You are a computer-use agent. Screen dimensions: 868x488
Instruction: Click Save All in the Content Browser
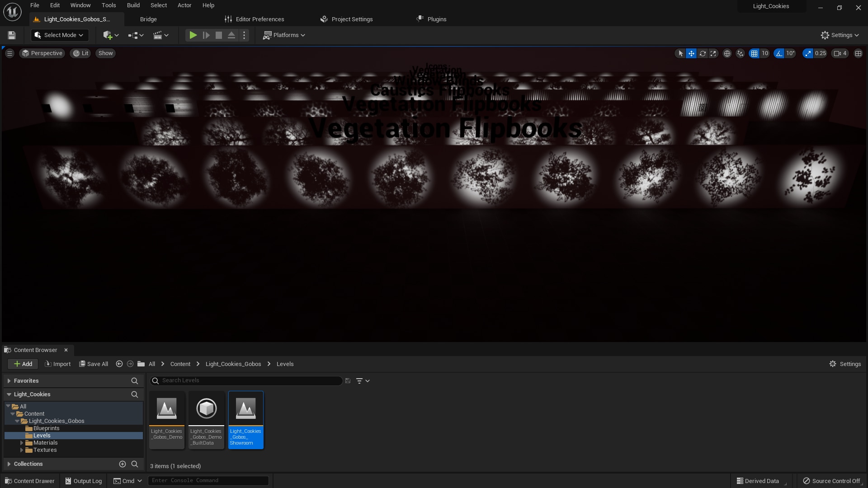(94, 364)
